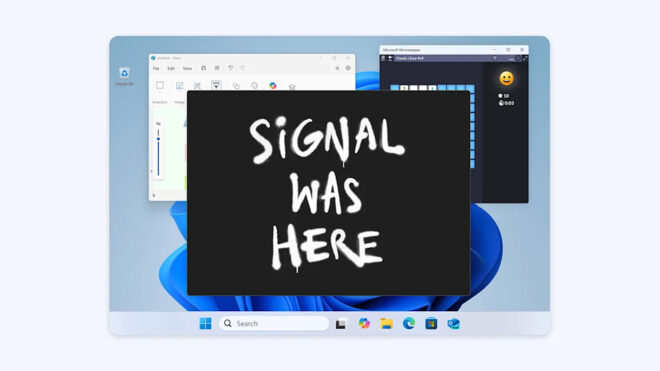Open the View menu in Paint
Screen dimensions: 660x371
point(187,68)
